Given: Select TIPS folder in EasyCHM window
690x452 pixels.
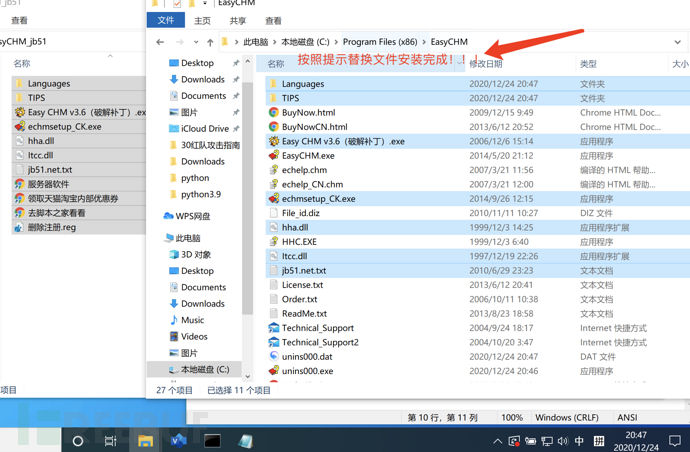Looking at the screenshot, I should (290, 98).
